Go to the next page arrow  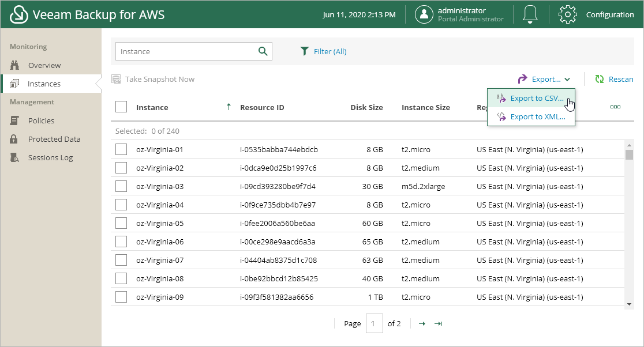tap(422, 323)
